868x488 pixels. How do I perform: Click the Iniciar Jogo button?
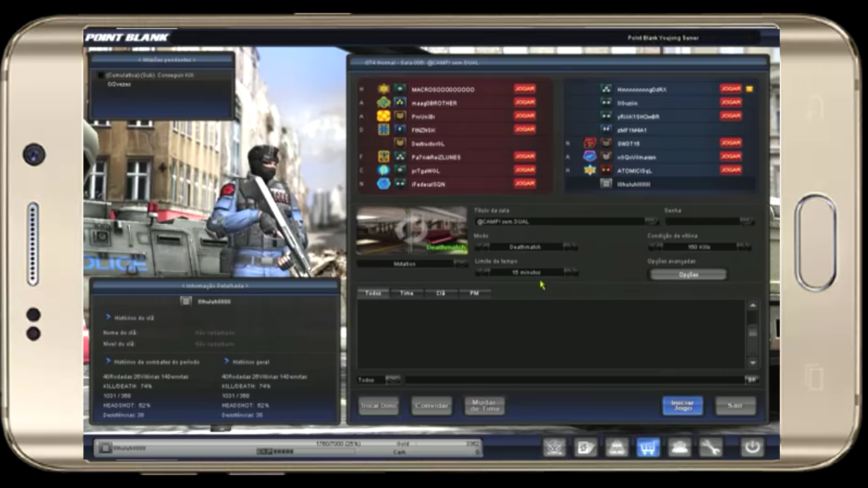pos(682,405)
